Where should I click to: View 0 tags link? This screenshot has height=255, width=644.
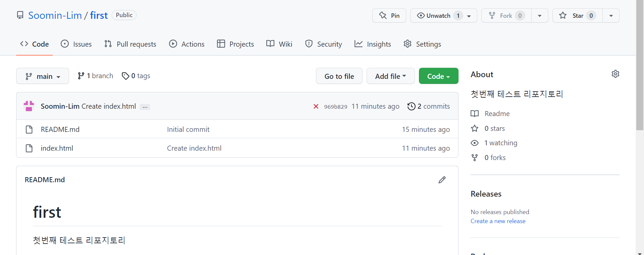[x=136, y=76]
